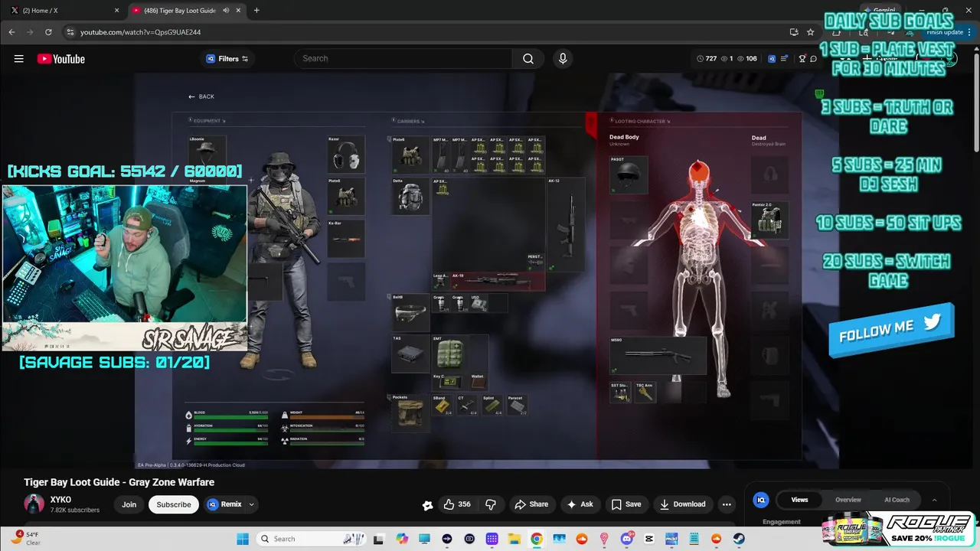Dislike the video with thumbs-down
The image size is (980, 551).
coord(492,504)
